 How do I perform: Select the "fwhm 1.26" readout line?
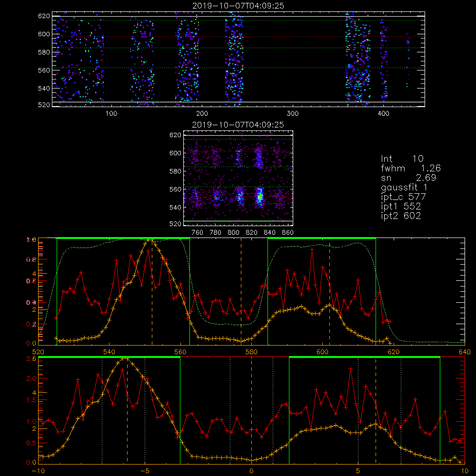[x=411, y=168]
